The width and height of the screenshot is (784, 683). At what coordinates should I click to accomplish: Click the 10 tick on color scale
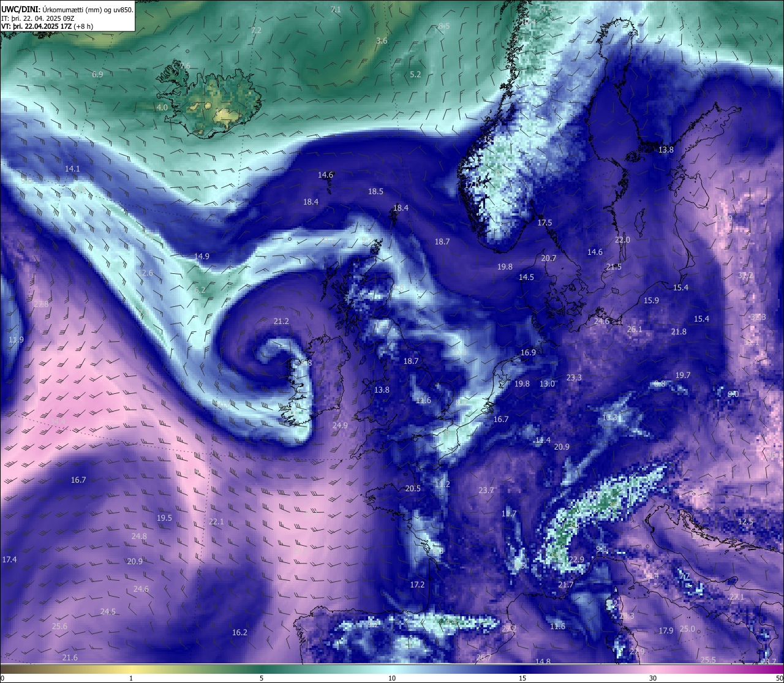pos(391,678)
